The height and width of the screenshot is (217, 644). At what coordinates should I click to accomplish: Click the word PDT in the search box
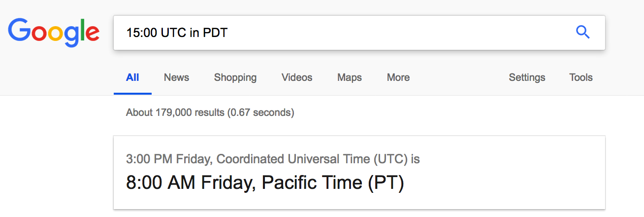215,33
